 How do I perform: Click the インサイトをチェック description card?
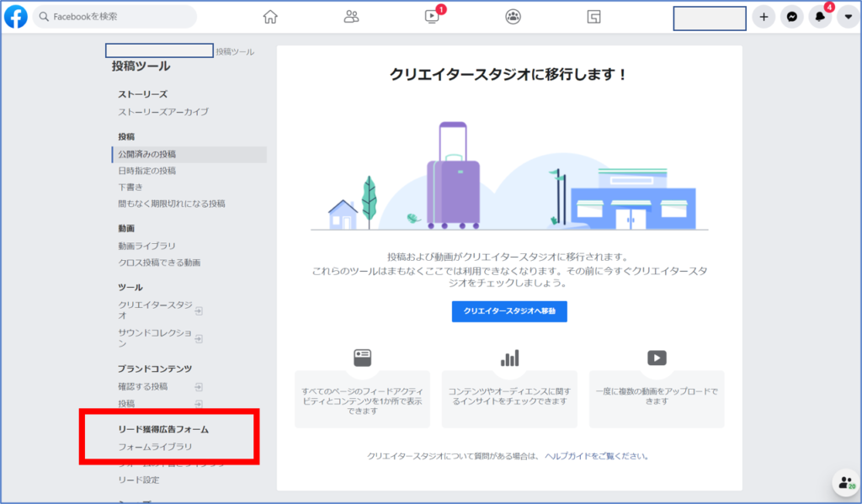tap(509, 400)
